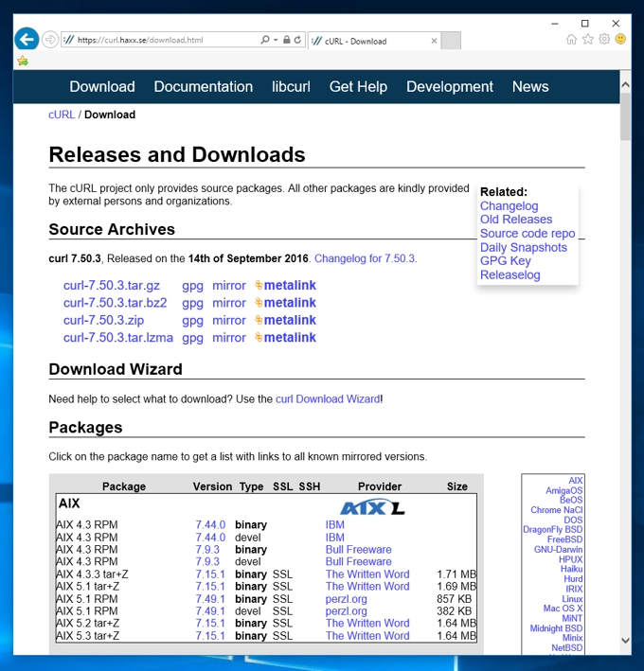Open the Changelog related link
The image size is (644, 671).
pyautogui.click(x=510, y=205)
